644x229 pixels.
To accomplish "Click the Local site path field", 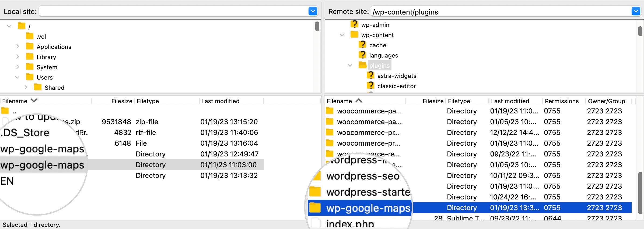I will point(174,11).
